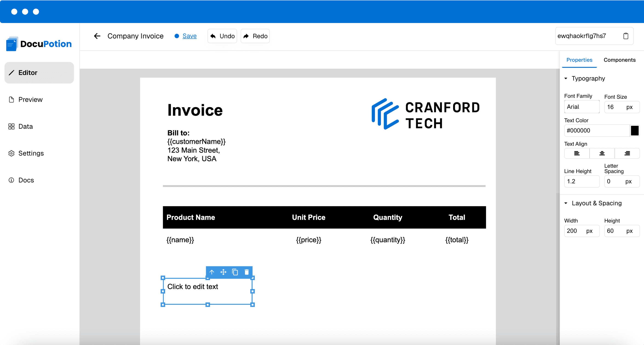Click the Font Size input field

[x=615, y=107]
